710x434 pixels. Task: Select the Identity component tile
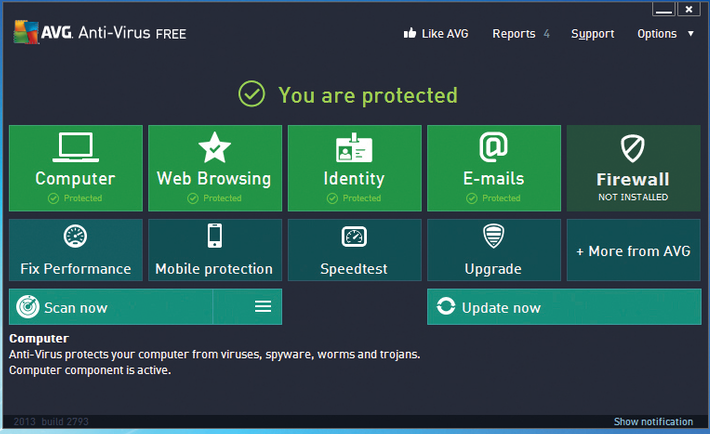coord(354,168)
